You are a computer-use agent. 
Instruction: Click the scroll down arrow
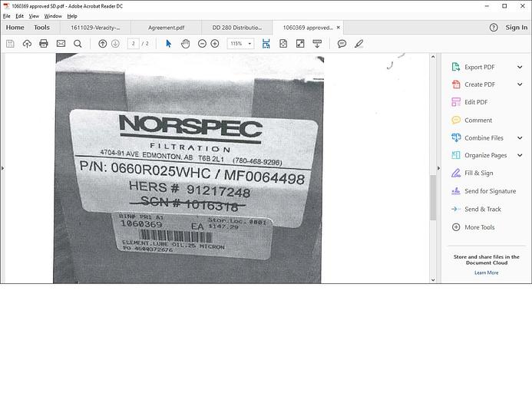click(433, 280)
